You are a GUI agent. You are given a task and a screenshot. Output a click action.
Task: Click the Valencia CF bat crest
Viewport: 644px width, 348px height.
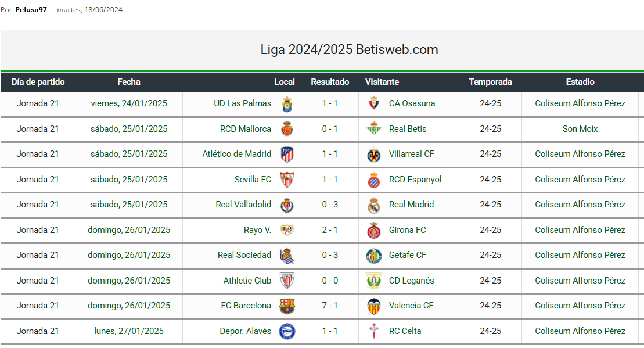coord(374,306)
